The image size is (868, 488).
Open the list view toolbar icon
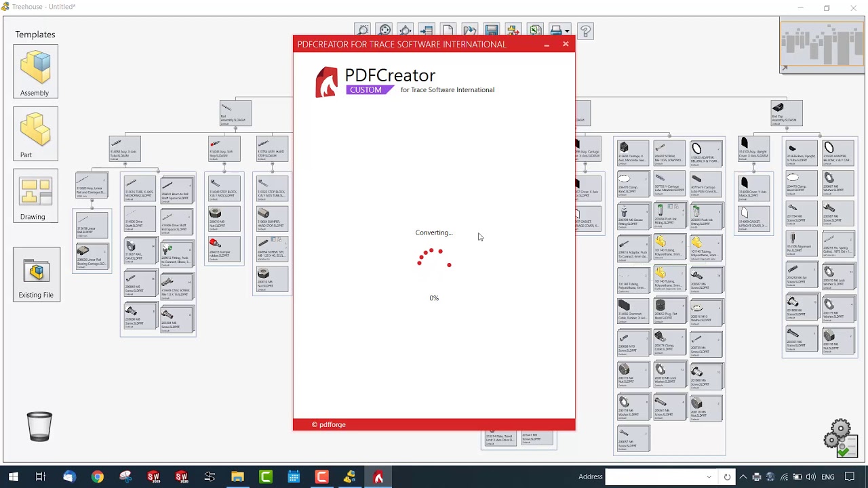pos(427,30)
